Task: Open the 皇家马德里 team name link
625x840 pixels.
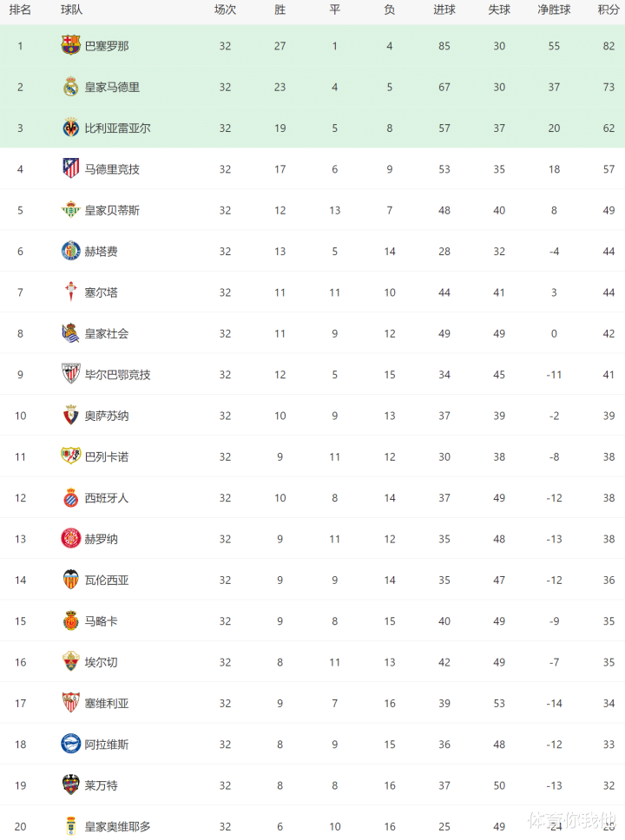Action: pyautogui.click(x=112, y=87)
